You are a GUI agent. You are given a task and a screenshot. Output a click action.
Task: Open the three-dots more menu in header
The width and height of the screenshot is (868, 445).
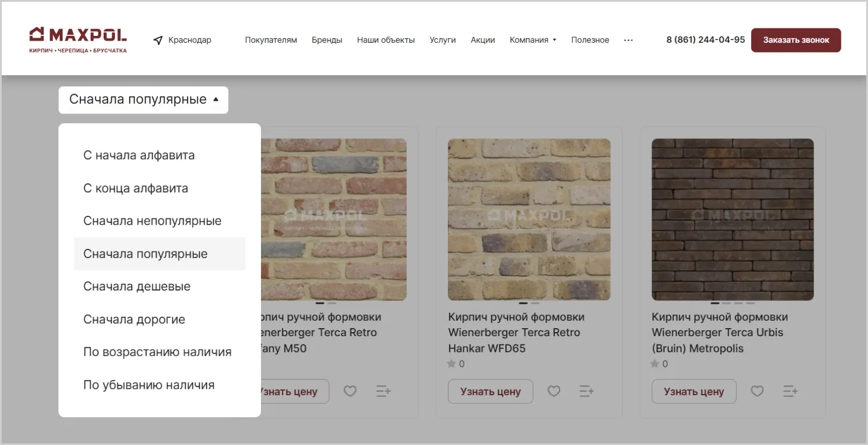[x=628, y=41]
